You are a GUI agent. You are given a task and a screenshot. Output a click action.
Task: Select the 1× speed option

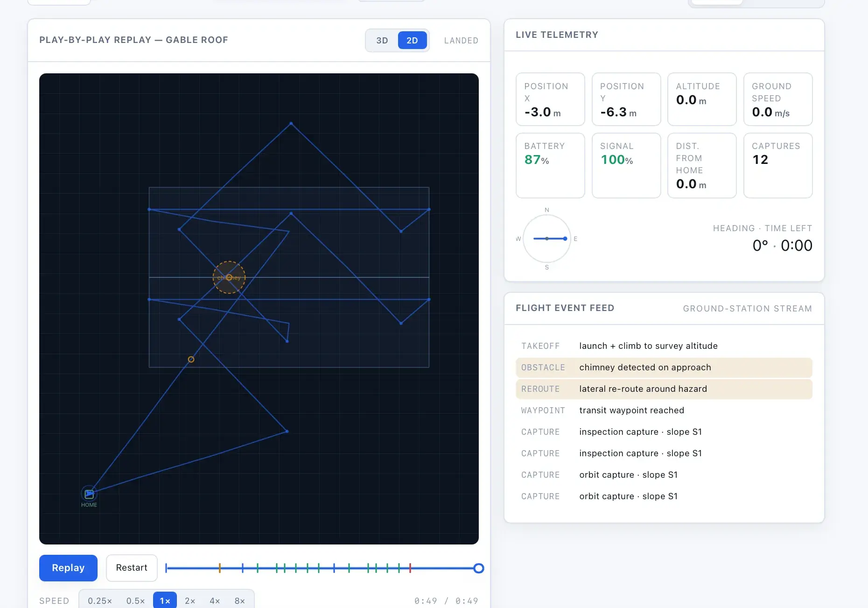pos(165,601)
